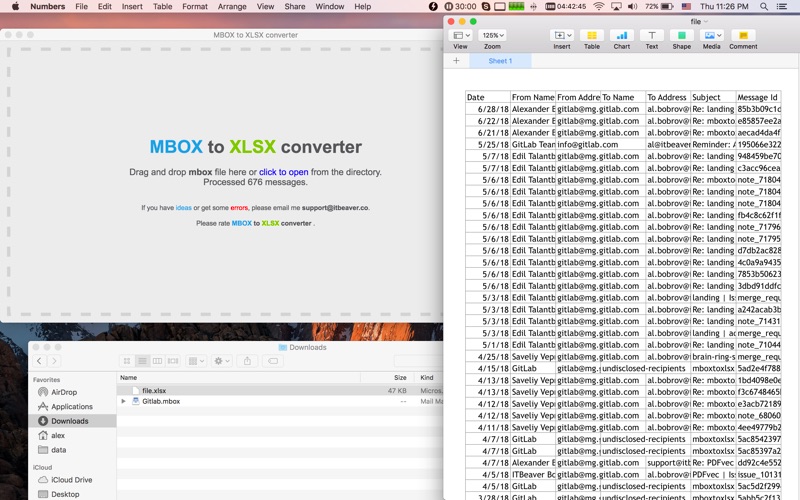Select the Sheet 1 tab
The height and width of the screenshot is (500, 800).
pos(500,61)
